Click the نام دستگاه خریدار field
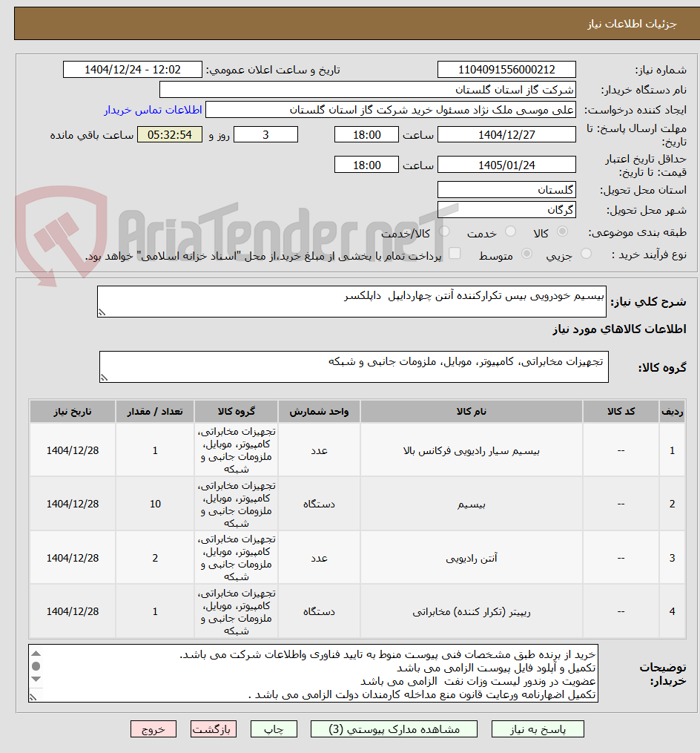 click(367, 90)
